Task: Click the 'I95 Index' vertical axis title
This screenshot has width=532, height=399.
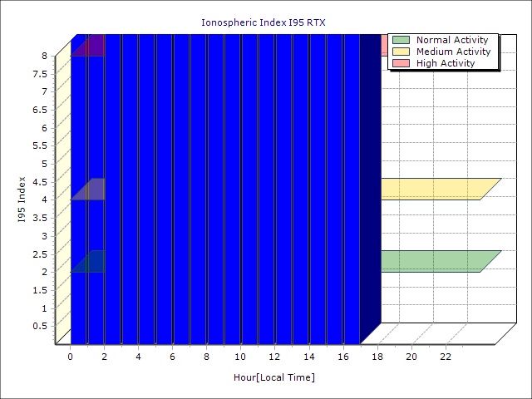Action: click(22, 199)
